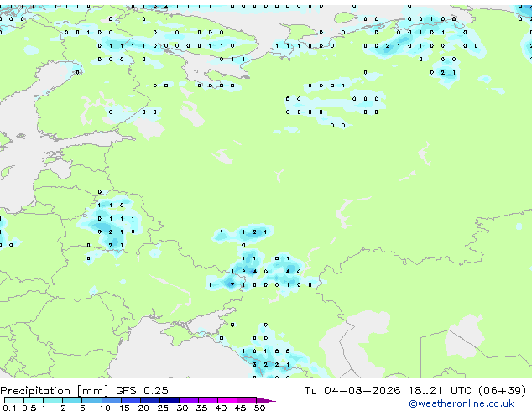Click legend tick label "35"
This screenshot has width=532, height=411.
(x=201, y=408)
